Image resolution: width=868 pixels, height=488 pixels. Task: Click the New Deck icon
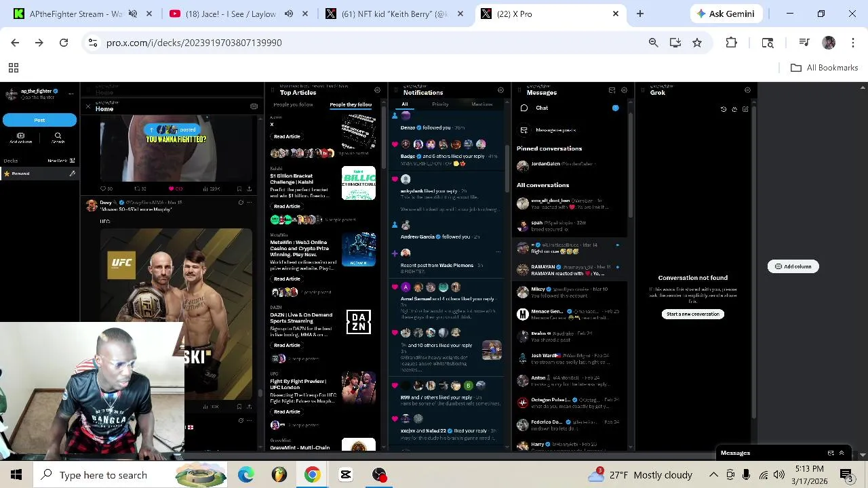click(72, 161)
